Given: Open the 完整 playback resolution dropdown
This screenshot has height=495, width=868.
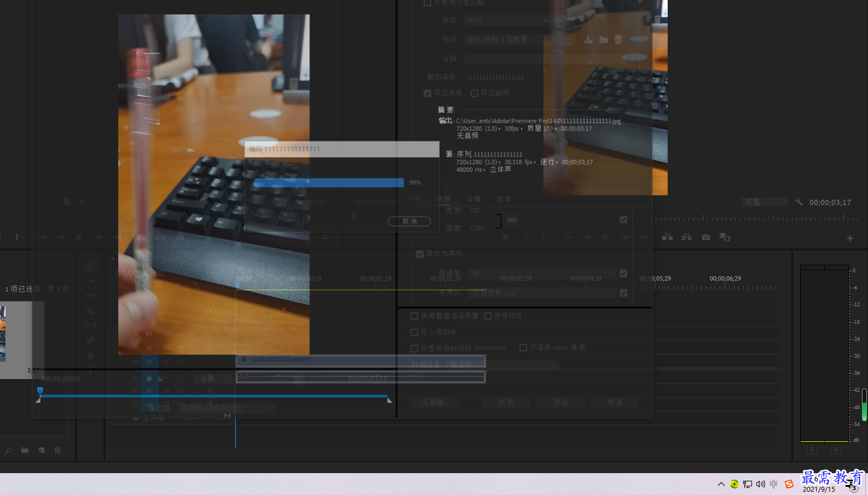Looking at the screenshot, I should click(765, 202).
